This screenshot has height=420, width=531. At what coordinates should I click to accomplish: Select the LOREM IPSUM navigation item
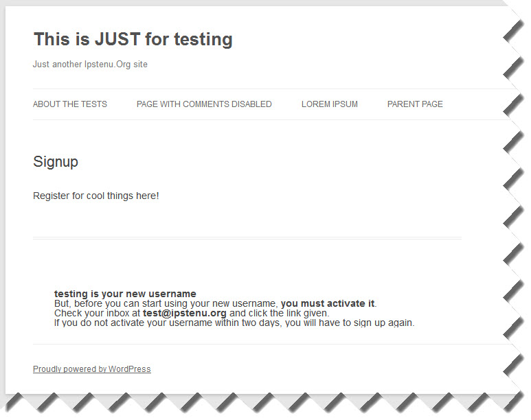pyautogui.click(x=329, y=104)
